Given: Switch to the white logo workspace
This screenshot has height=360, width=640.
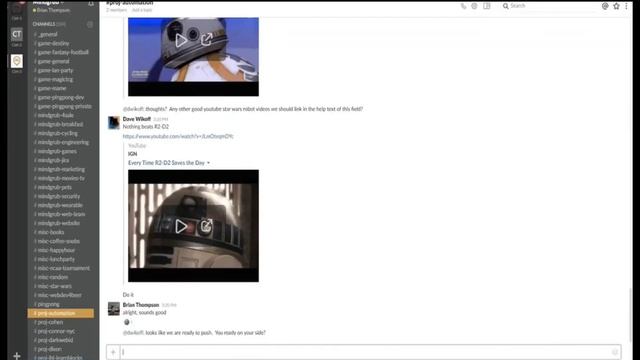Looking at the screenshot, I should pos(16,61).
